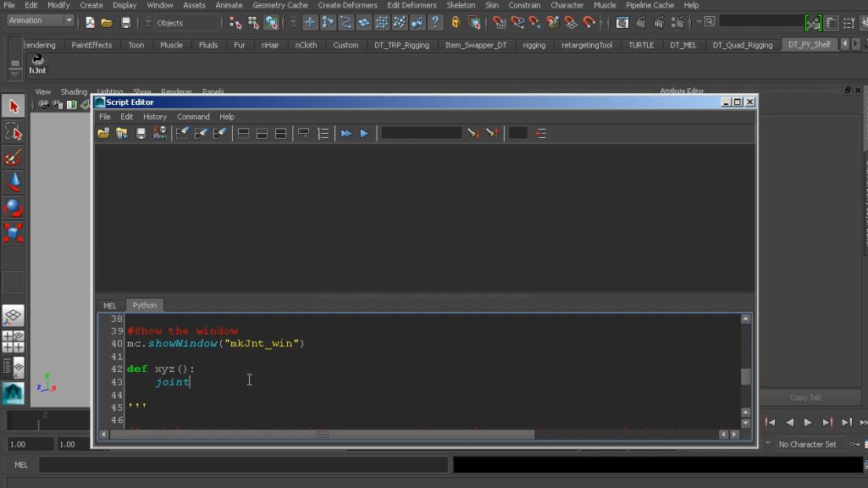Open Script Editor Command menu
The image size is (868, 488).
[193, 117]
